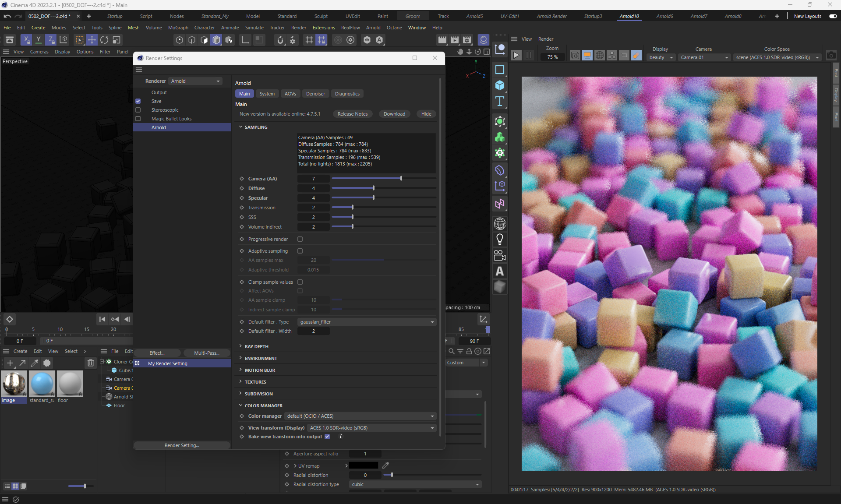Open the Renderer dropdown showing Arnold
The width and height of the screenshot is (841, 504).
click(195, 81)
